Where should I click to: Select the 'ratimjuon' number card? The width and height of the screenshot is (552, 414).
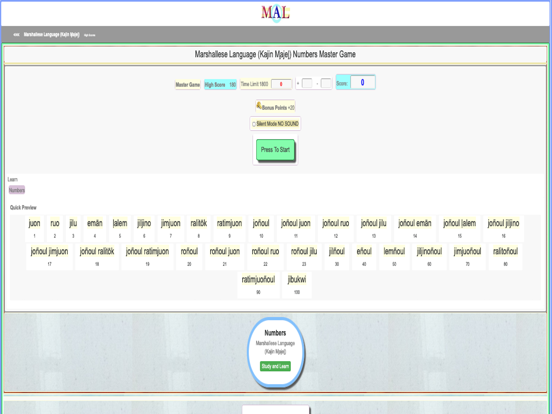click(x=230, y=228)
